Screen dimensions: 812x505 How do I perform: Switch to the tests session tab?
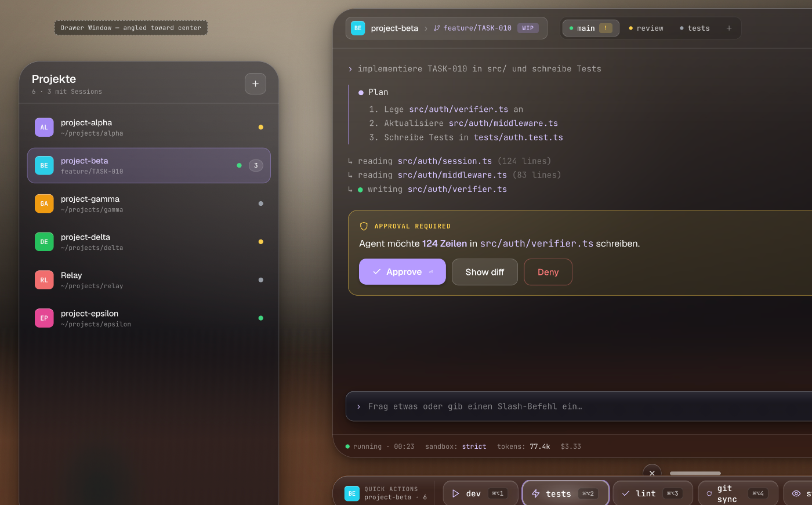pos(695,28)
